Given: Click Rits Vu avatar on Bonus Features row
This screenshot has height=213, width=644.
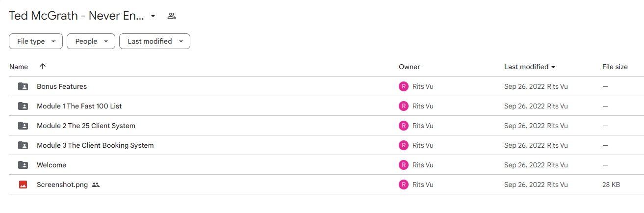Looking at the screenshot, I should 403,86.
